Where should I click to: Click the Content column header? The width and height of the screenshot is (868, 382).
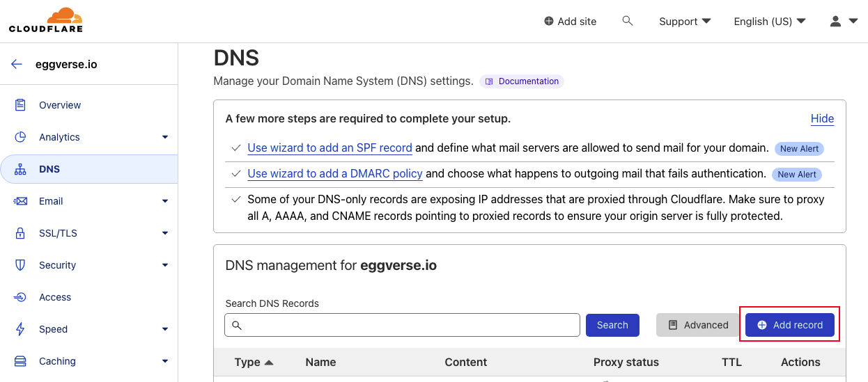pos(466,362)
